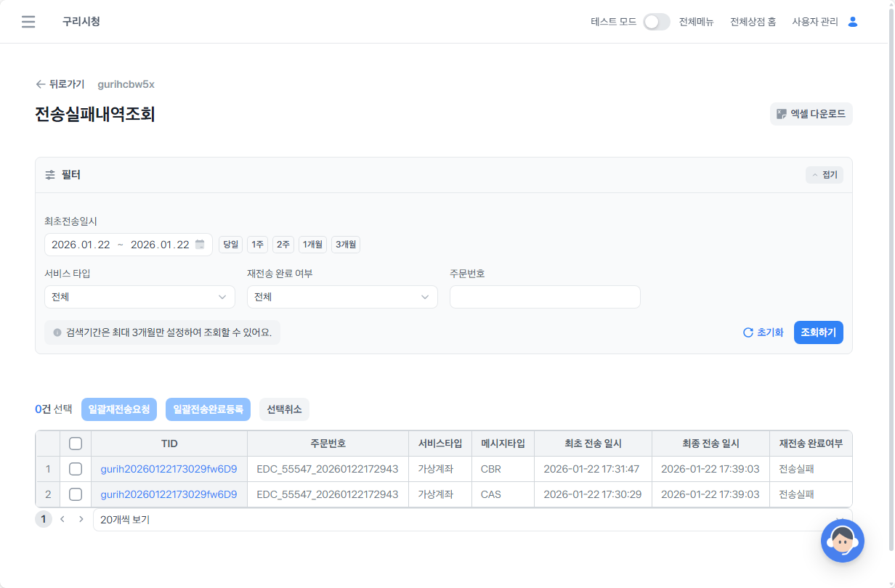Open the 서비스 타입 dropdown

[139, 297]
